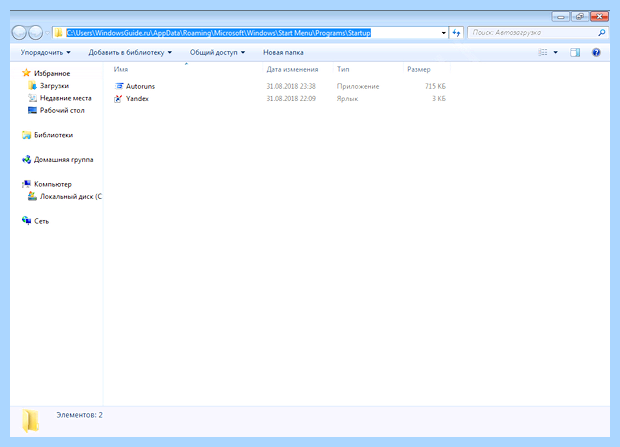Click the change view icon
Image resolution: width=620 pixels, height=447 pixels.
[543, 52]
